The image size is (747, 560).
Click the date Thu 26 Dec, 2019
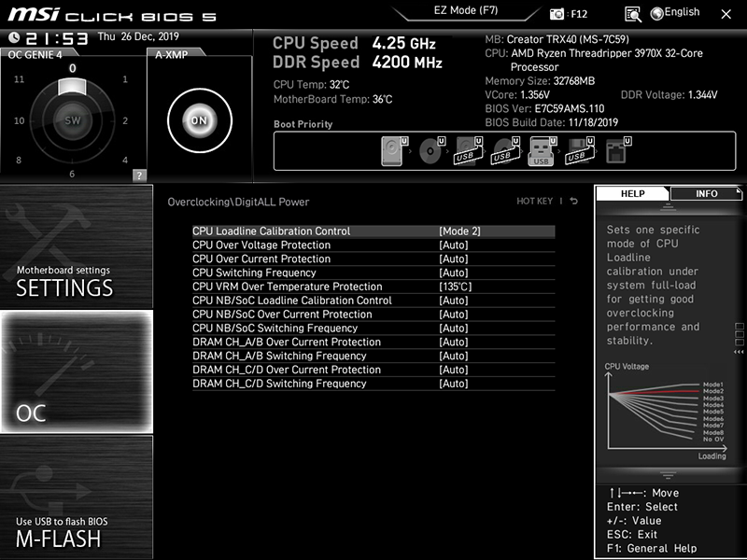[x=138, y=36]
